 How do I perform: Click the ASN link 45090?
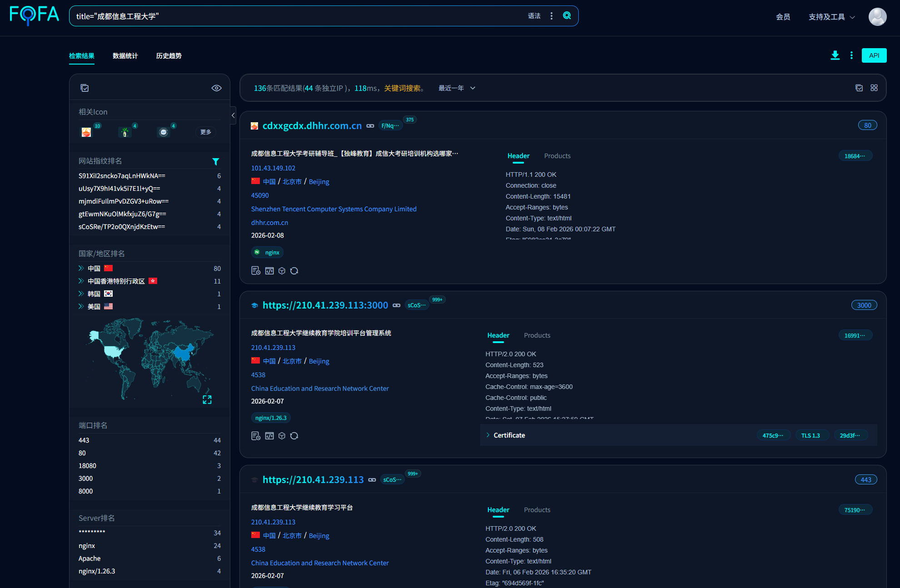[x=260, y=195]
